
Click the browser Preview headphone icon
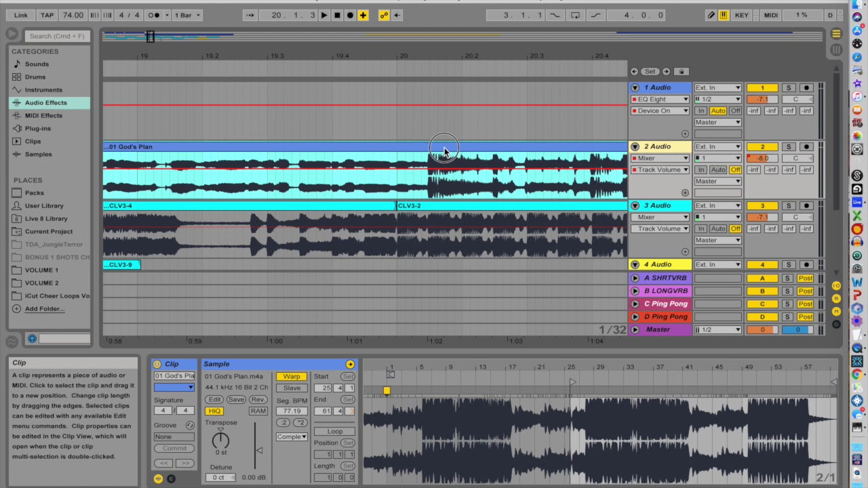[x=32, y=338]
